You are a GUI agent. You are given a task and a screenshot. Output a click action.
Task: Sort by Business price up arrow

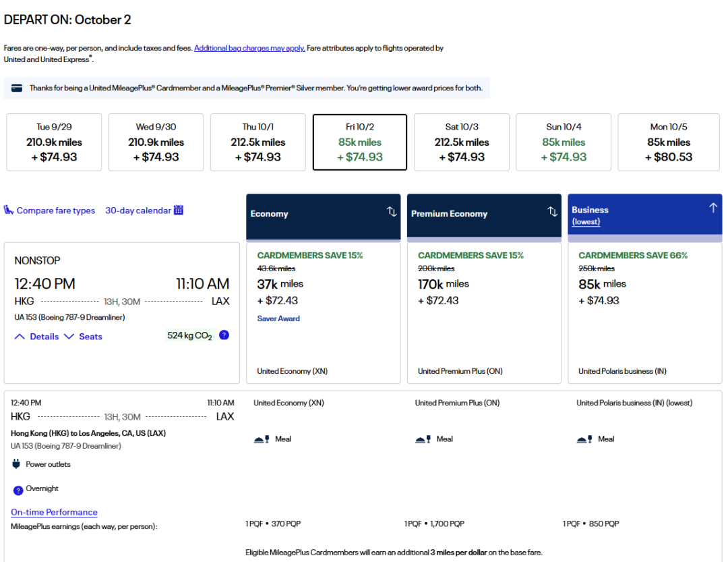tap(713, 208)
